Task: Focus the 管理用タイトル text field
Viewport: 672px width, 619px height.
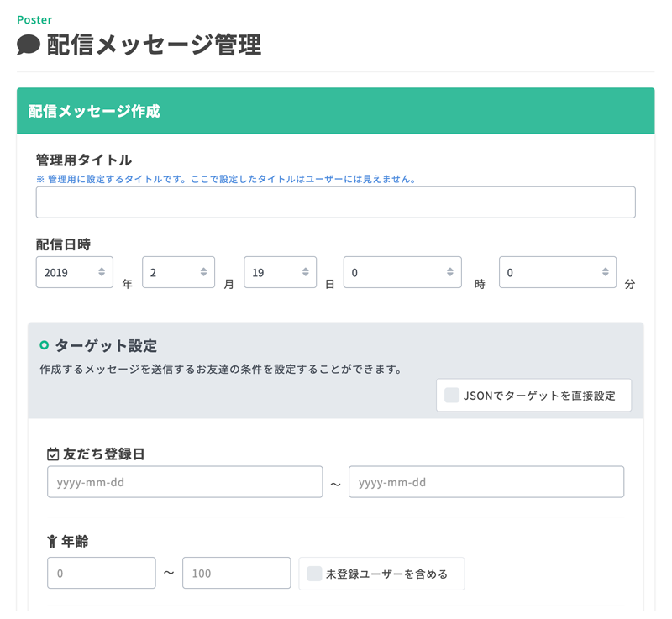Action: [x=335, y=202]
